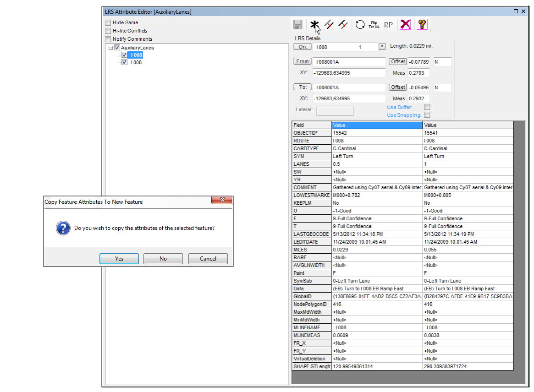Open help via the question mark icon
The height and width of the screenshot is (392, 534).
coord(422,24)
